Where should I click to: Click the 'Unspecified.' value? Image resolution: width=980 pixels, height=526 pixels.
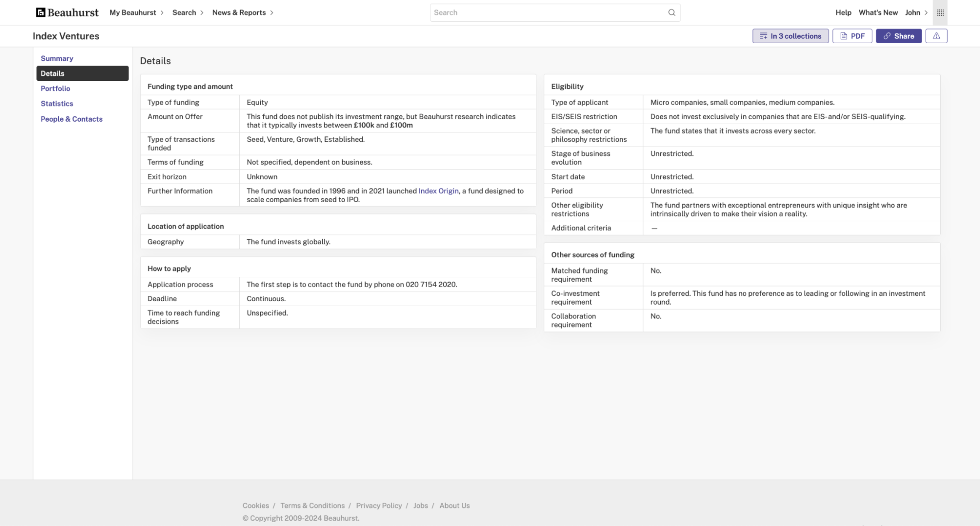267,313
